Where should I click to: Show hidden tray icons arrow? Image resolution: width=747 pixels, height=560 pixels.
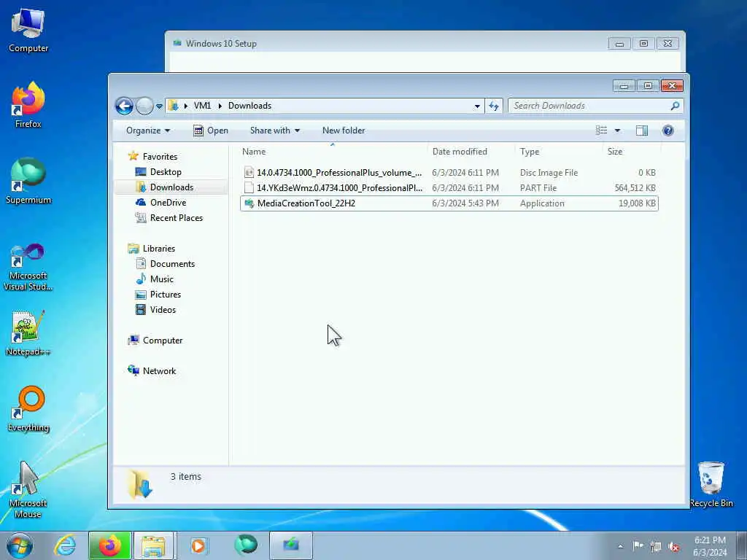(x=620, y=546)
